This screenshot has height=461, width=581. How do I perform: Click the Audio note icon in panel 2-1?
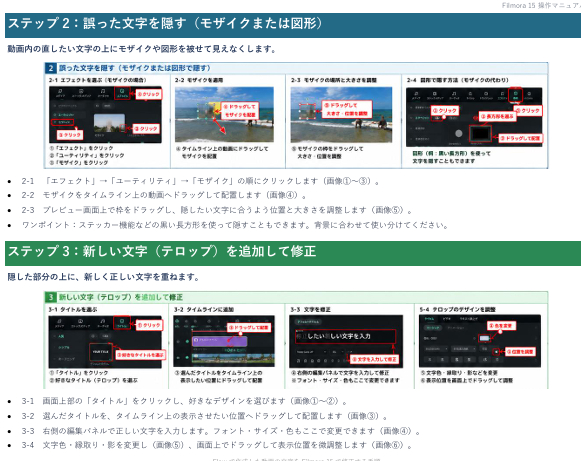[x=103, y=91]
